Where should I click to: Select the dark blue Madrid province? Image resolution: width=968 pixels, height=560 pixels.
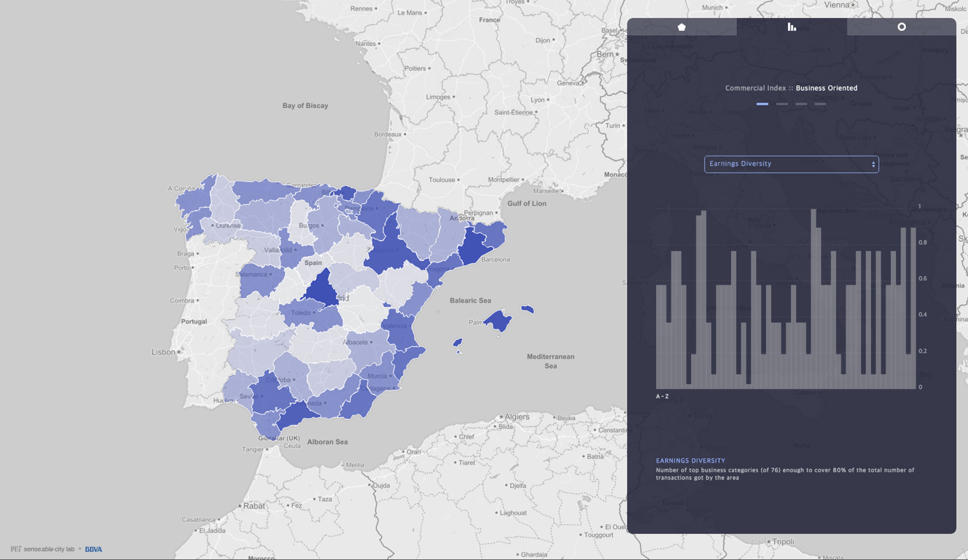pos(321,288)
